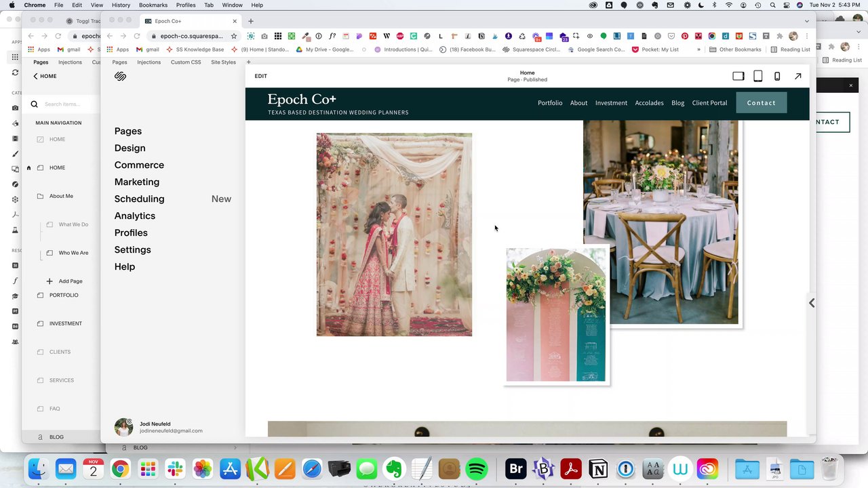Open Blog site navigation link

[677, 103]
